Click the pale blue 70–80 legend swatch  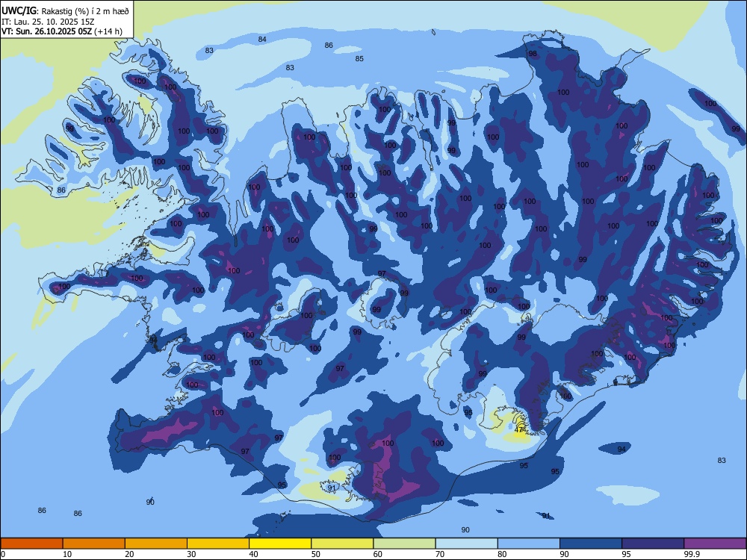pos(466,544)
